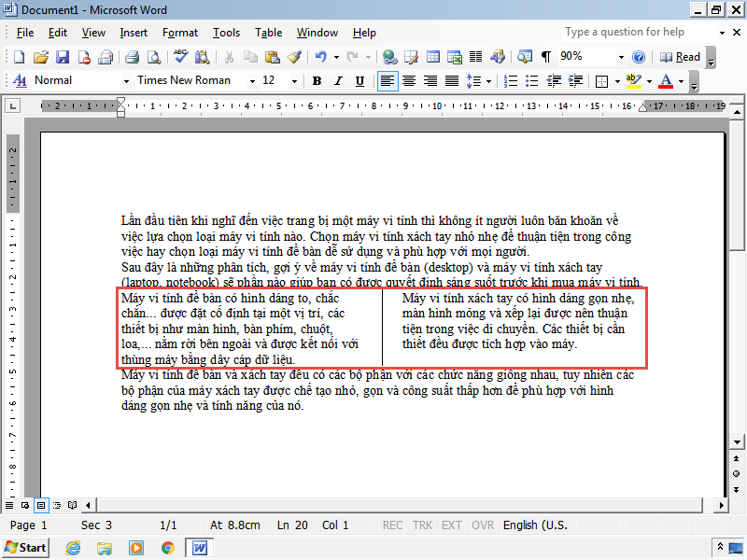
Task: Decrease paragraph indent
Action: pyautogui.click(x=554, y=81)
